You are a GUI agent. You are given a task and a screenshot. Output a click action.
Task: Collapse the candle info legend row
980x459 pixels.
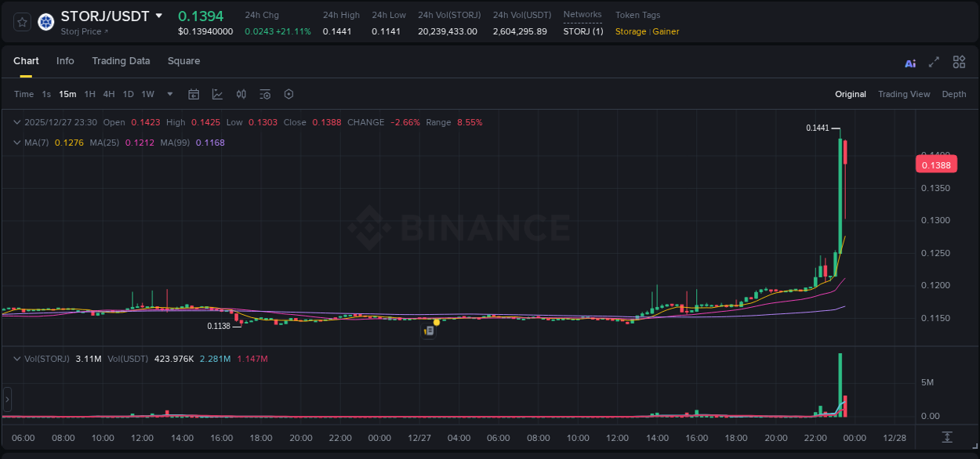pyautogui.click(x=16, y=122)
